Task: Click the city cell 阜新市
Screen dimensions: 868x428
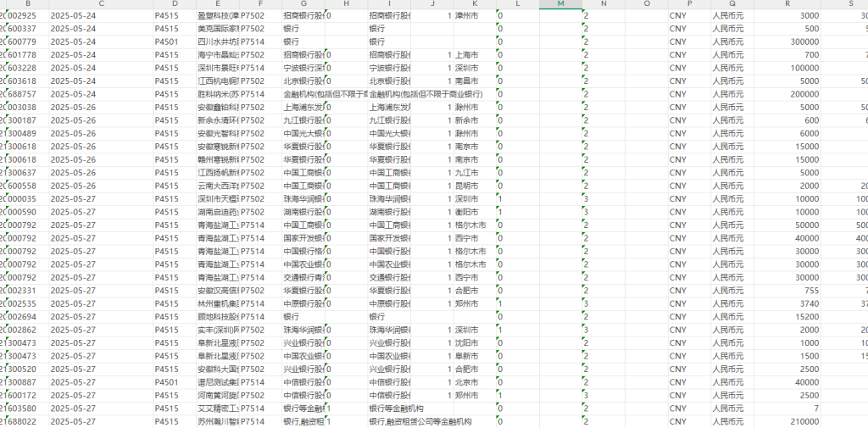Action: coord(475,356)
